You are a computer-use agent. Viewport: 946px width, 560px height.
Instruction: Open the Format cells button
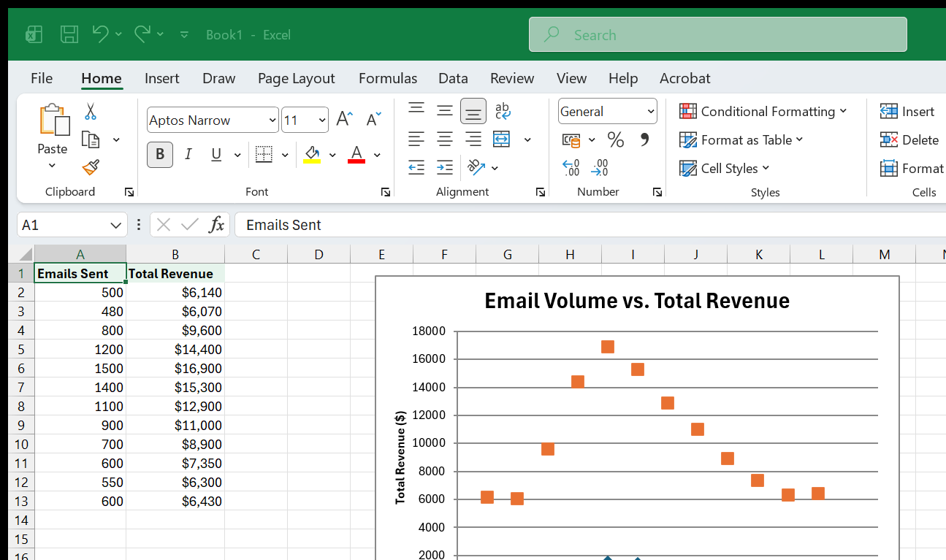coord(912,168)
